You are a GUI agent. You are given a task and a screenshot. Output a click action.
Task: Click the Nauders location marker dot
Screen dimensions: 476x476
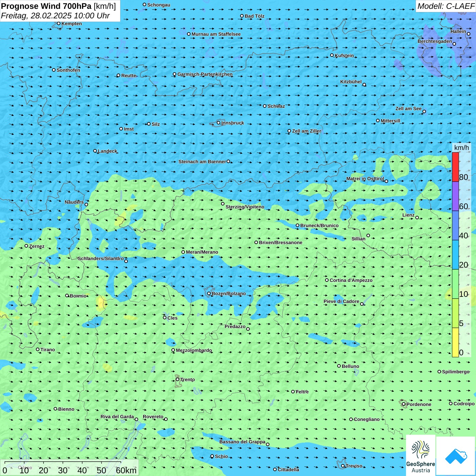tap(86, 204)
